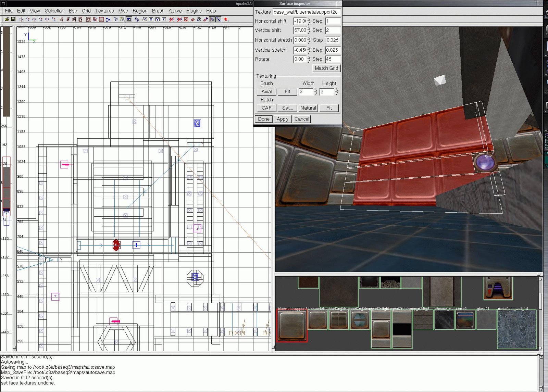Image resolution: width=548 pixels, height=392 pixels.
Task: Click the Rotate Step input field
Action: 333,59
